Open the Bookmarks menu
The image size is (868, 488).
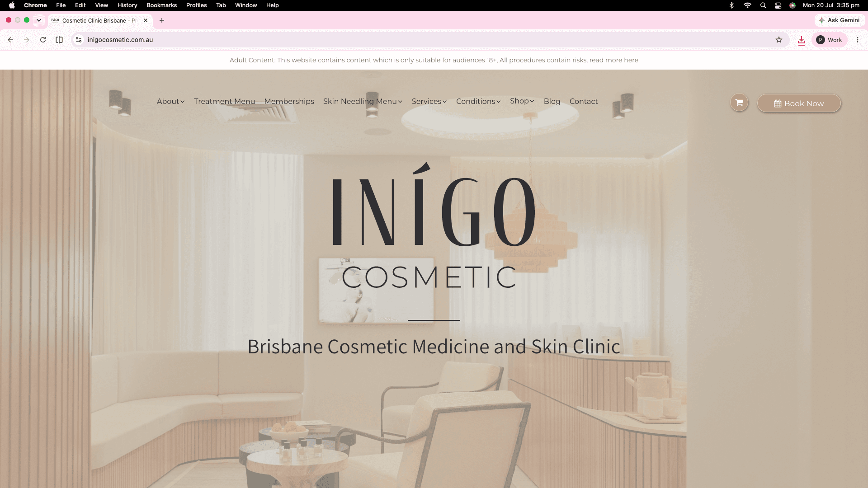161,5
